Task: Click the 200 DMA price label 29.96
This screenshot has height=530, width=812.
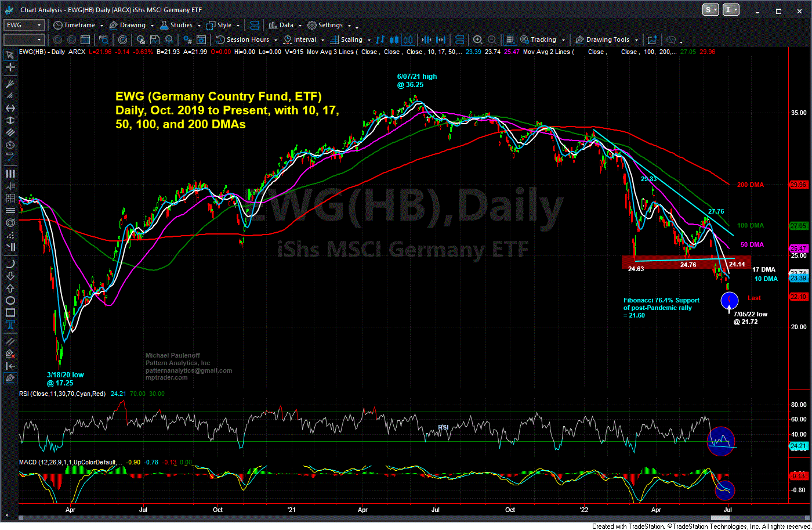Action: pyautogui.click(x=799, y=185)
